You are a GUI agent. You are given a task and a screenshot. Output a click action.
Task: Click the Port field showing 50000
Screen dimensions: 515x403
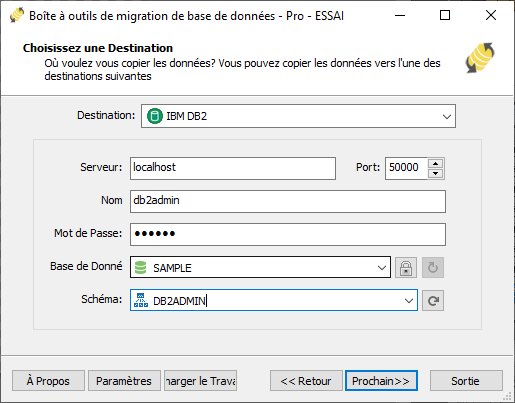coord(406,168)
